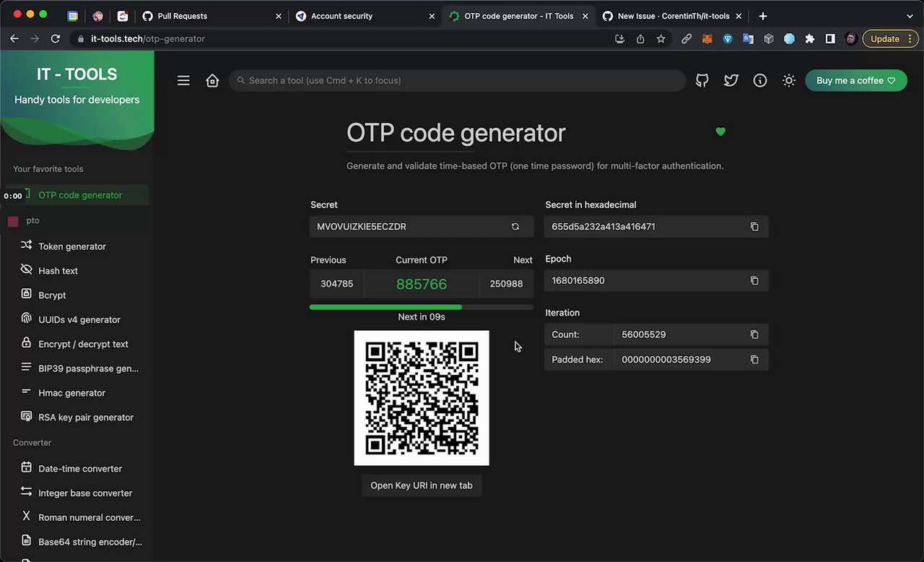Expand the tab search chevron
This screenshot has height=562, width=924.
click(x=910, y=16)
